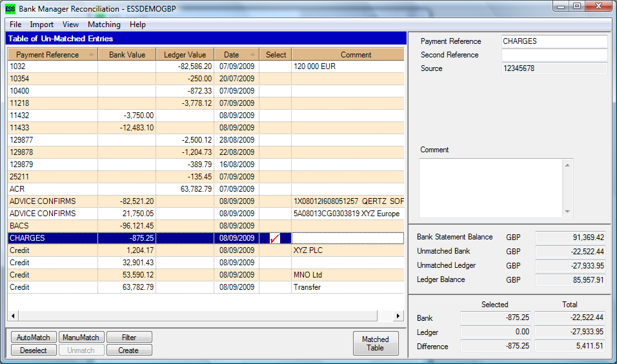The width and height of the screenshot is (617, 364).
Task: Click the Create button
Action: [x=128, y=350]
